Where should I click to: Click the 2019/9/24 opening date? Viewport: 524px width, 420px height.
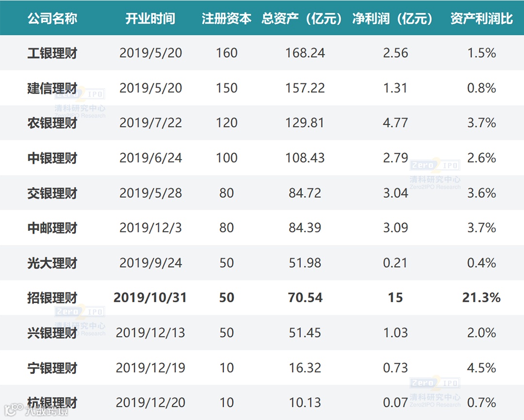click(151, 263)
